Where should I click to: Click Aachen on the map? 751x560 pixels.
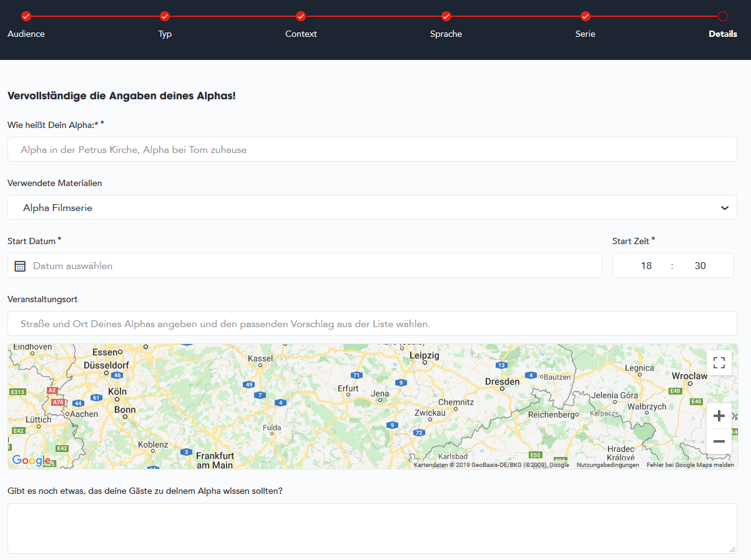[x=84, y=414]
